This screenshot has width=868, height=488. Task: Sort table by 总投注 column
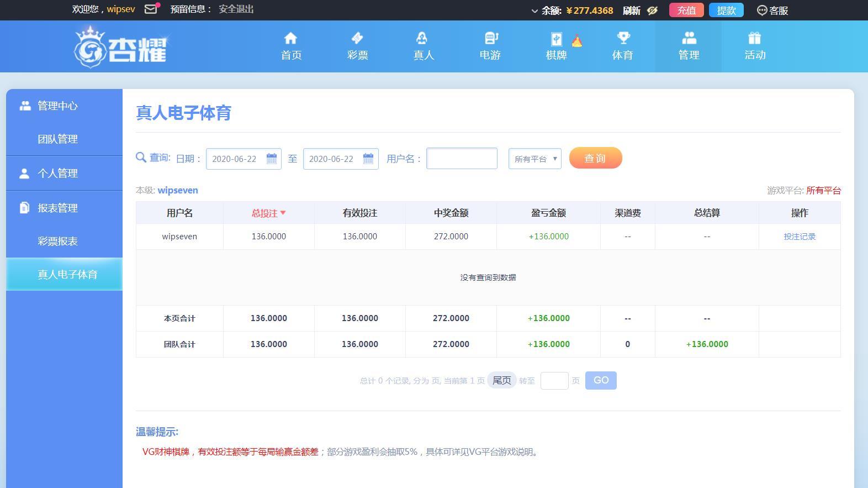coord(268,213)
